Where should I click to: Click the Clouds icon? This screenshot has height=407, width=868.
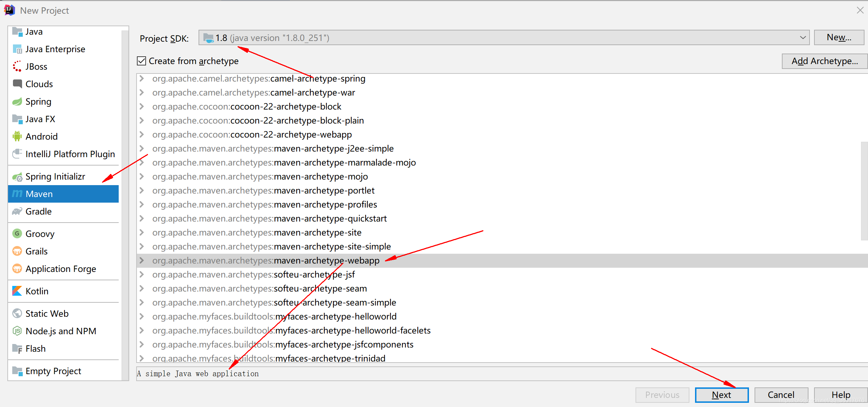coord(17,84)
